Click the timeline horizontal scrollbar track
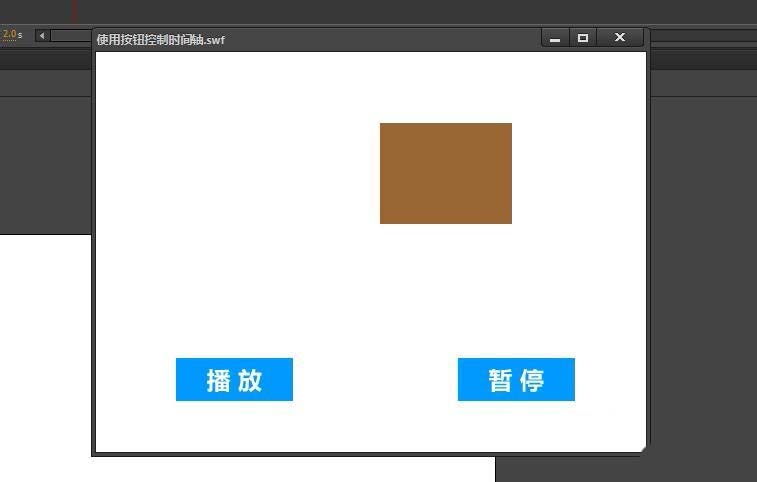Screen dimensions: 757x482 [71, 35]
